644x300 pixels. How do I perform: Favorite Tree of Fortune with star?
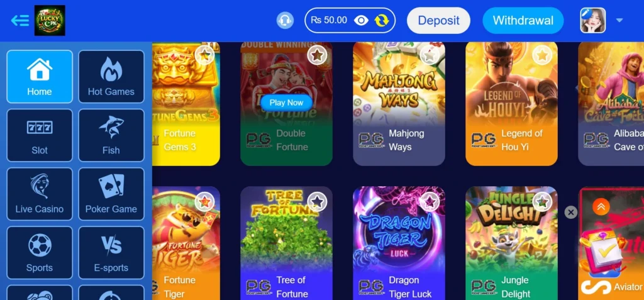(317, 201)
